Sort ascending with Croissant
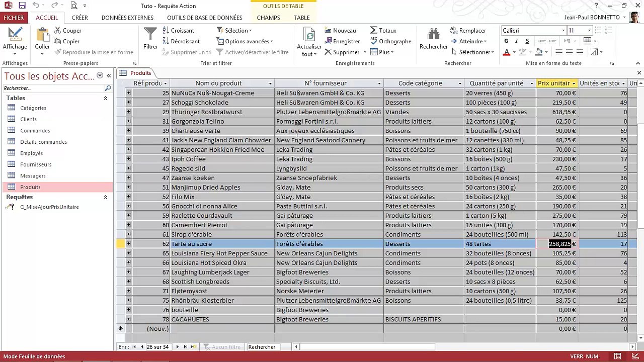Image resolution: width=644 pixels, height=362 pixels. 179,30
